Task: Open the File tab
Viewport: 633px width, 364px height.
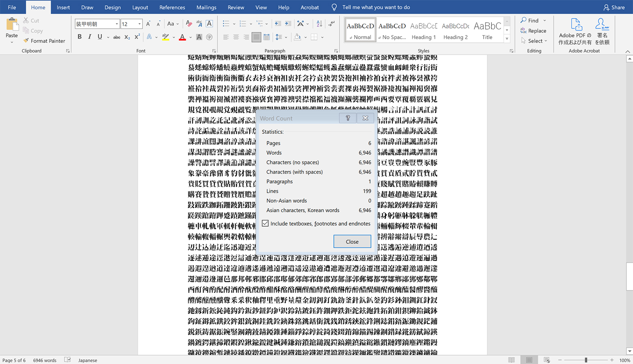Action: coord(12,7)
